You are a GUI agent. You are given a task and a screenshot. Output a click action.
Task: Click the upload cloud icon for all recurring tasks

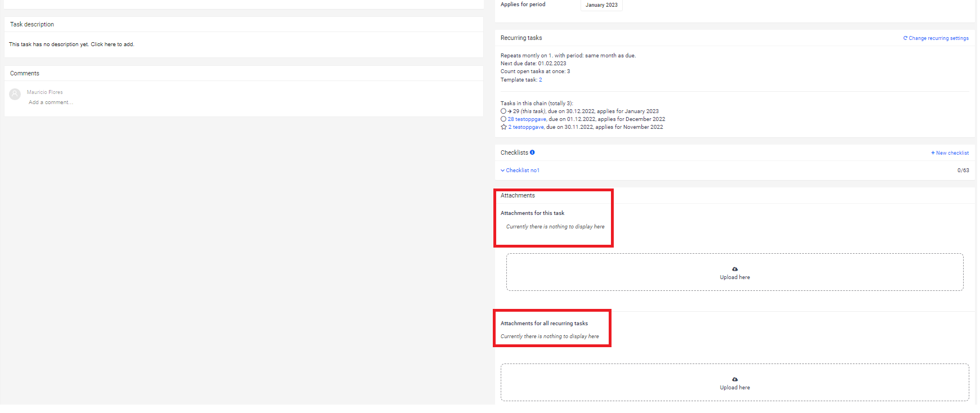point(735,379)
